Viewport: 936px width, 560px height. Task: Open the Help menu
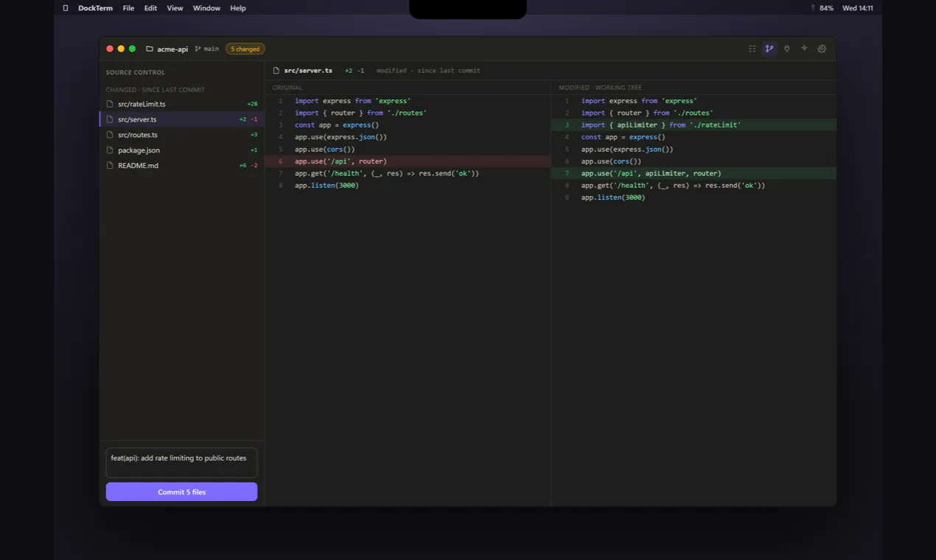[238, 8]
